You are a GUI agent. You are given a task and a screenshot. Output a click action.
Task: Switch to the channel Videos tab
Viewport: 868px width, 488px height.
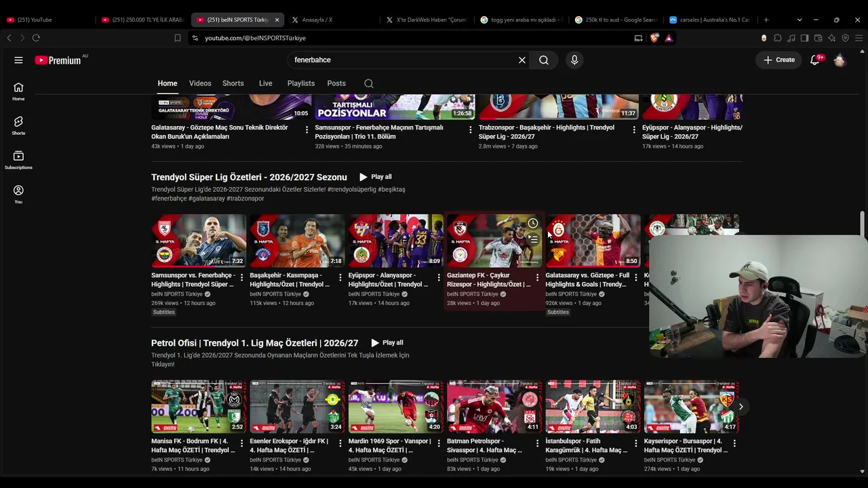click(x=200, y=83)
